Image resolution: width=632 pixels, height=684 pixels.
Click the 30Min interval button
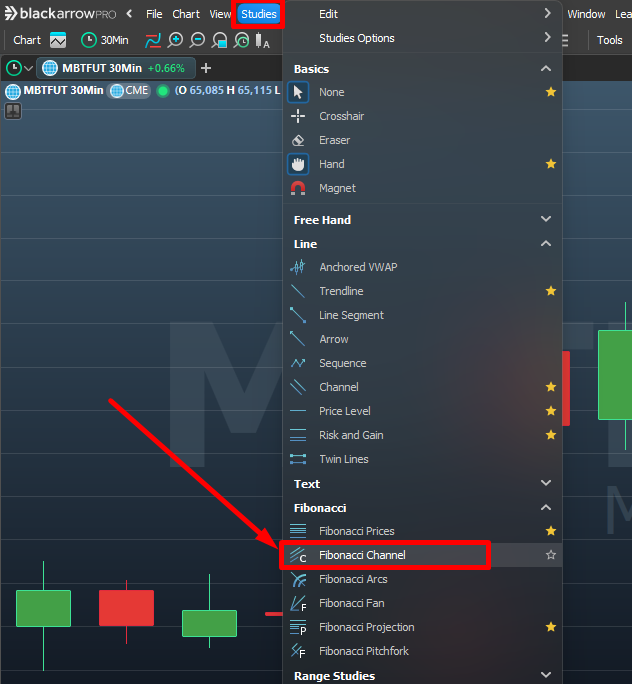tap(105, 40)
